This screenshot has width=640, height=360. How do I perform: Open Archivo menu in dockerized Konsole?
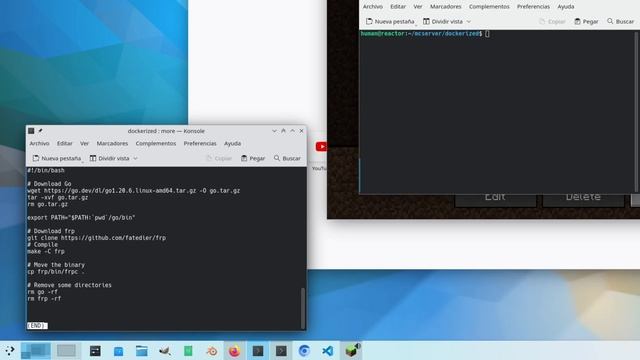click(x=39, y=143)
